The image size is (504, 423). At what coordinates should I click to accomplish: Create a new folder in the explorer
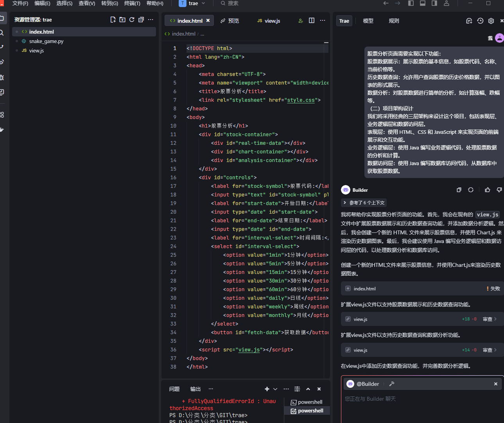click(122, 20)
